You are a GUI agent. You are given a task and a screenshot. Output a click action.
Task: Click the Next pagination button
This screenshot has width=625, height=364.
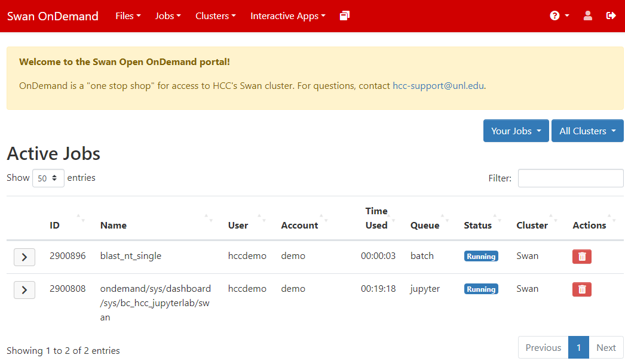605,348
